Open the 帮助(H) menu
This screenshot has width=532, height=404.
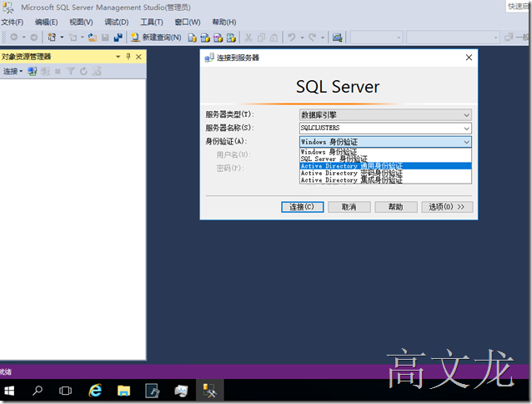click(x=224, y=23)
